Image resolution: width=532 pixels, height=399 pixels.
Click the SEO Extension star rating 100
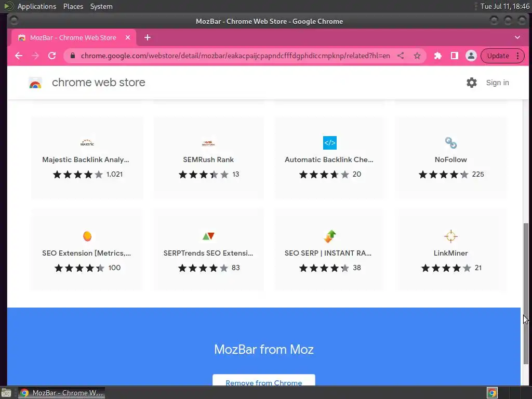(87, 268)
